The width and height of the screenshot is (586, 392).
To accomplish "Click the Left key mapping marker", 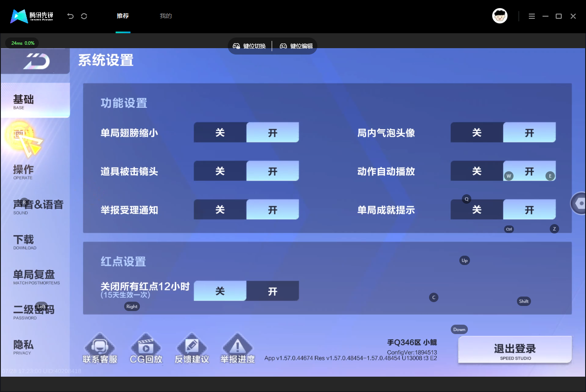I will (x=41, y=306).
